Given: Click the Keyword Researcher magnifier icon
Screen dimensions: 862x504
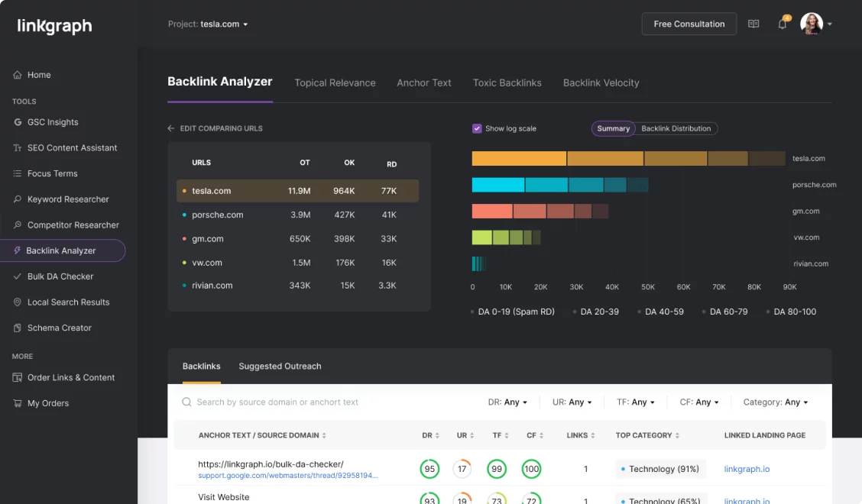Looking at the screenshot, I should pyautogui.click(x=17, y=199).
